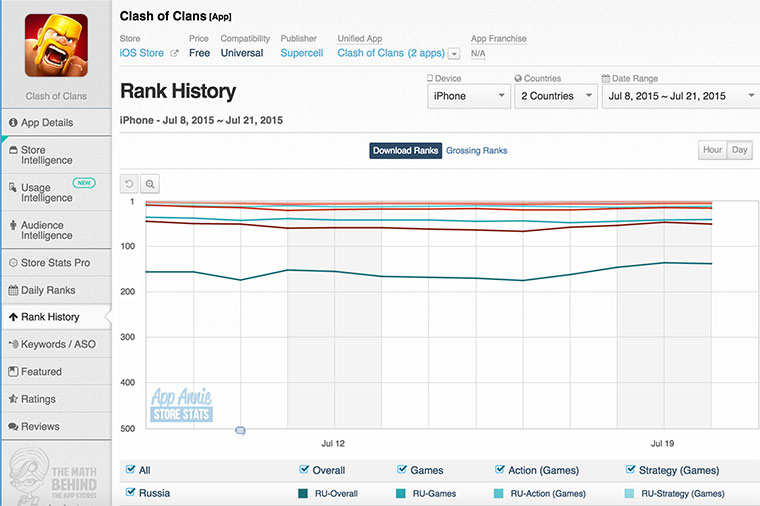Reset the chart zoom with undo icon
760x506 pixels.
coord(129,184)
